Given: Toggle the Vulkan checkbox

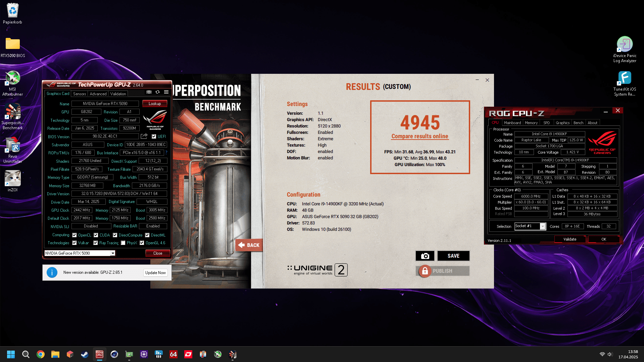Looking at the screenshot, I should (75, 243).
